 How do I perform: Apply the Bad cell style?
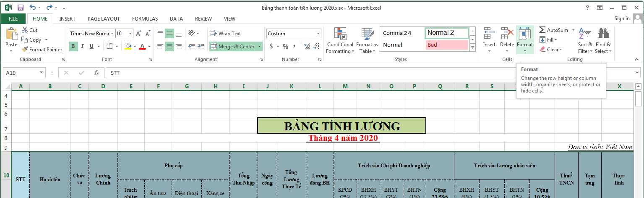tap(446, 45)
